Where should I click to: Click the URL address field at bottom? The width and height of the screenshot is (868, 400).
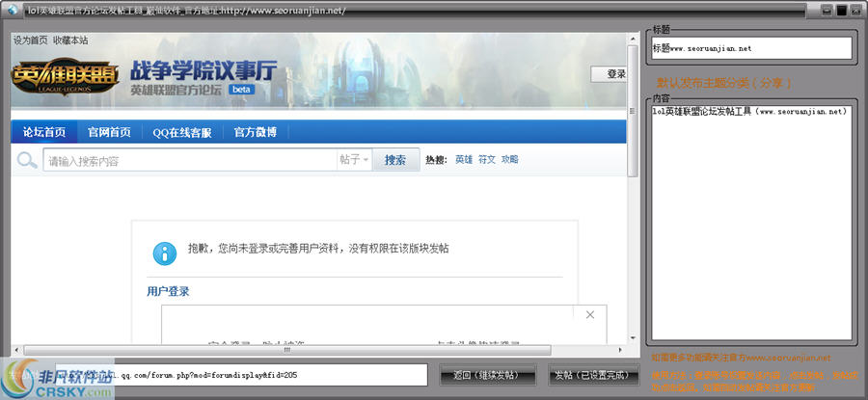pos(241,375)
